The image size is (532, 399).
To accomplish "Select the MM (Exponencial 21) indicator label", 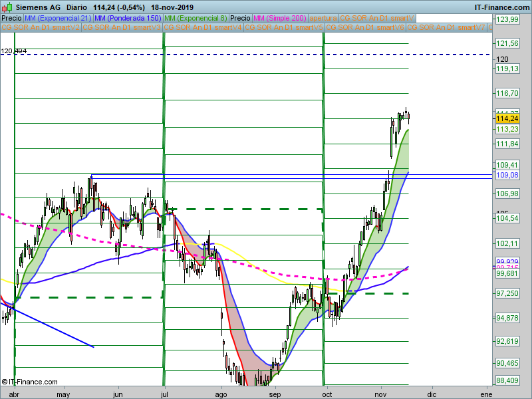I will tap(57, 19).
